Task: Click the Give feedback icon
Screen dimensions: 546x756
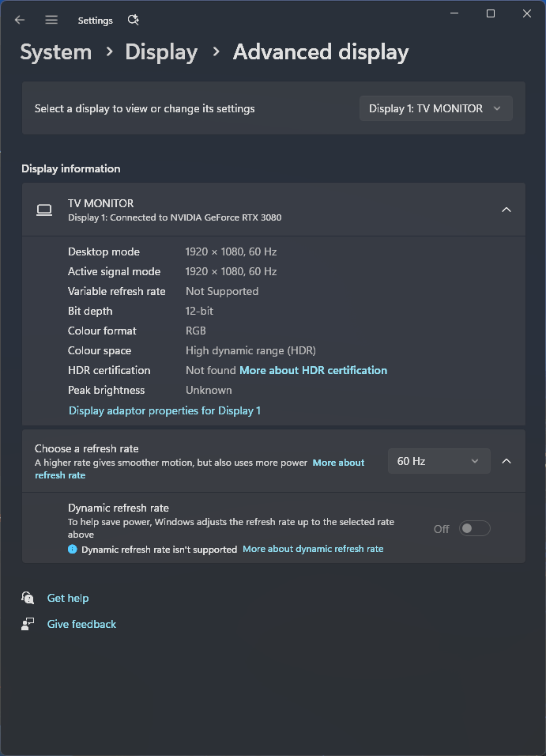Action: click(x=28, y=624)
